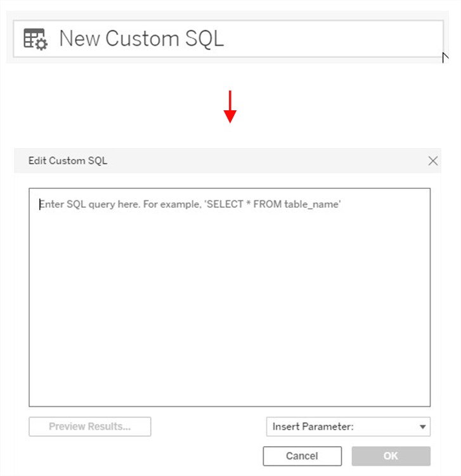Click the SELECT * FROM table_name example text

point(274,205)
